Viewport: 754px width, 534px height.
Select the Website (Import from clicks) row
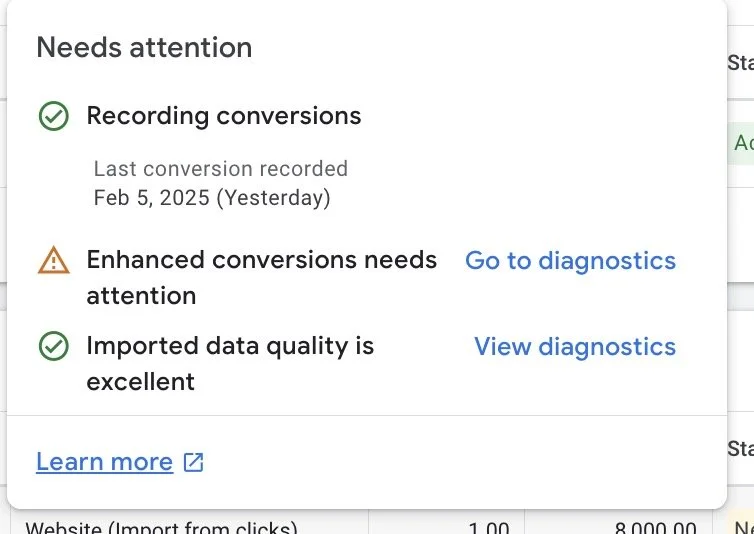point(161,527)
